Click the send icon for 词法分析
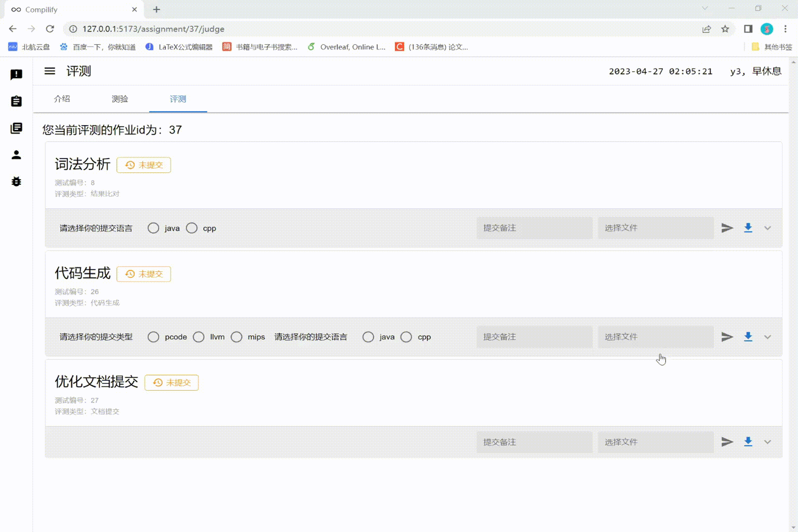This screenshot has width=798, height=532. [x=727, y=228]
